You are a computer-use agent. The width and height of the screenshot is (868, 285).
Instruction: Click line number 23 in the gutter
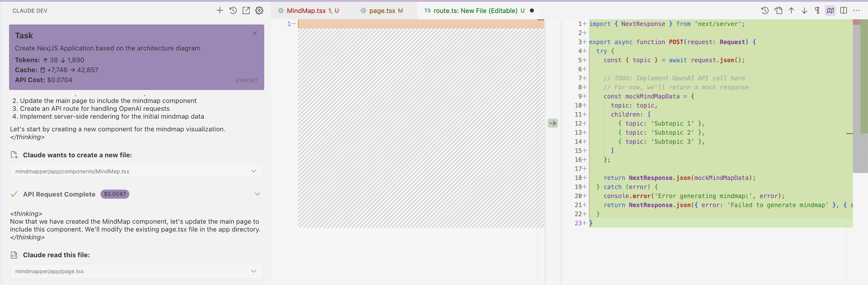pyautogui.click(x=579, y=223)
